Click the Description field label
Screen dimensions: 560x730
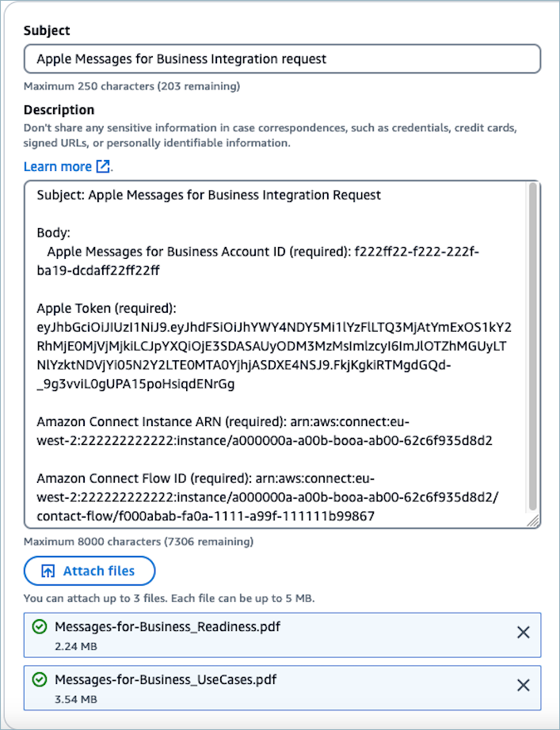[59, 109]
